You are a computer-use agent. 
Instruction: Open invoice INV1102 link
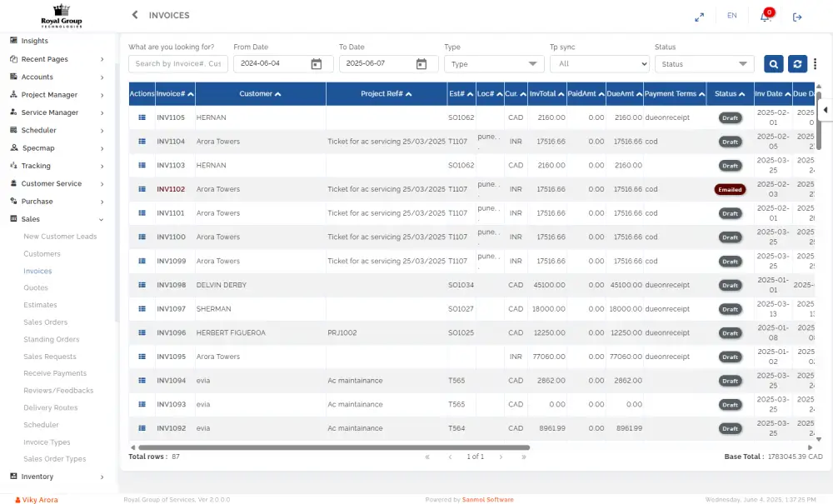point(171,189)
